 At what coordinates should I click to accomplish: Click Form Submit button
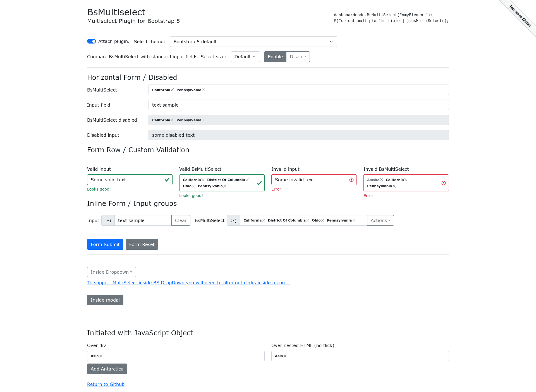pos(105,244)
